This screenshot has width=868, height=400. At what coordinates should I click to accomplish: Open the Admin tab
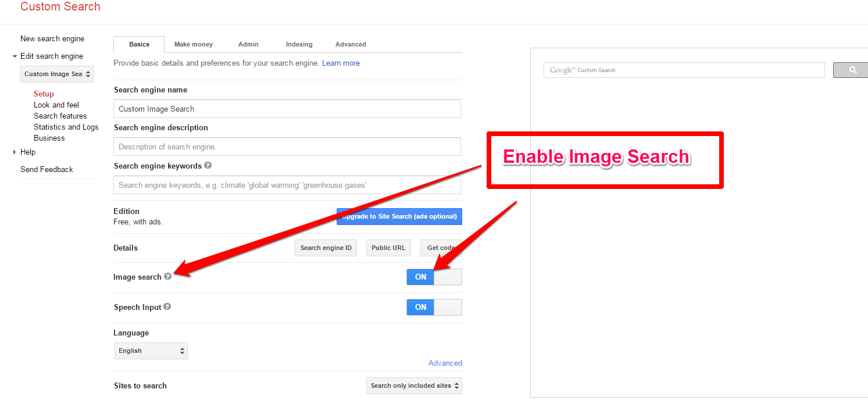[x=249, y=44]
